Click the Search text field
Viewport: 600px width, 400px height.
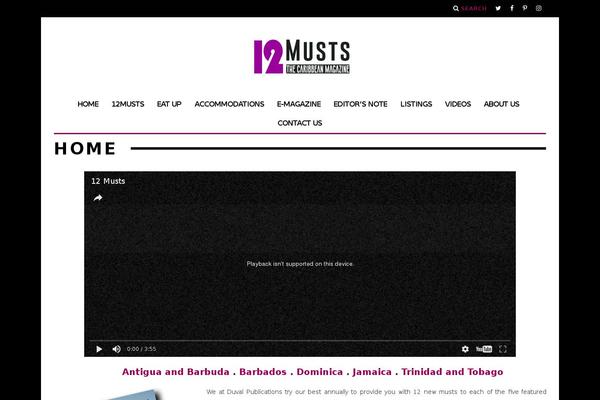474,8
